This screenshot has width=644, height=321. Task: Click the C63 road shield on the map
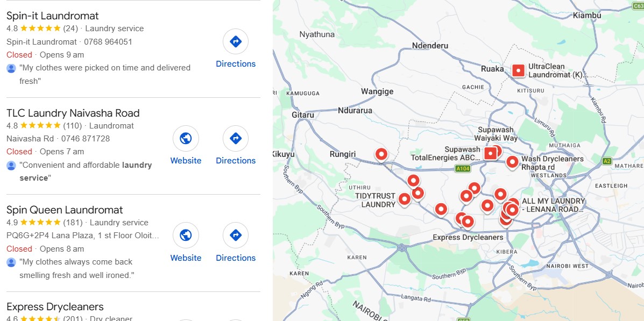click(x=638, y=5)
